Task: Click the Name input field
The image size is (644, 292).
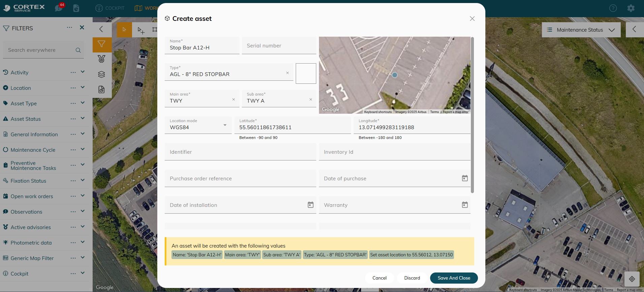Action: 202,45
